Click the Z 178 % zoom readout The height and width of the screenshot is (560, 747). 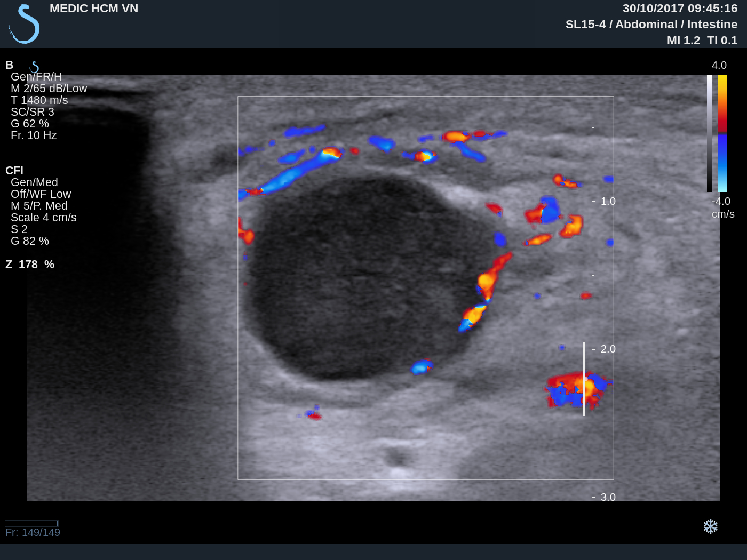(30, 264)
